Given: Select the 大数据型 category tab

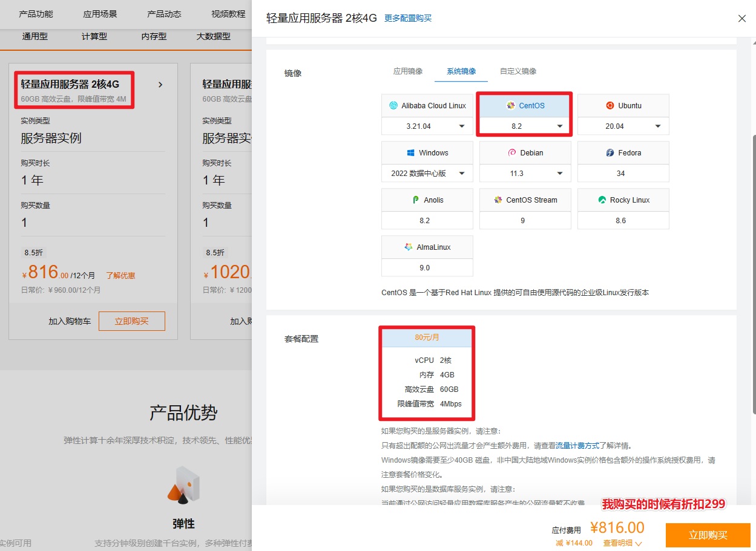Looking at the screenshot, I should (214, 36).
